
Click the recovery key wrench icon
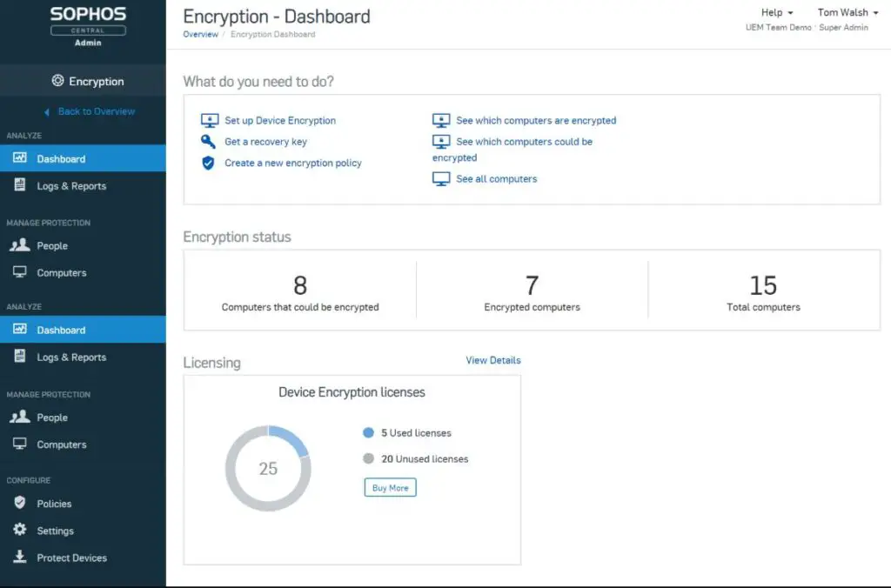click(x=210, y=141)
